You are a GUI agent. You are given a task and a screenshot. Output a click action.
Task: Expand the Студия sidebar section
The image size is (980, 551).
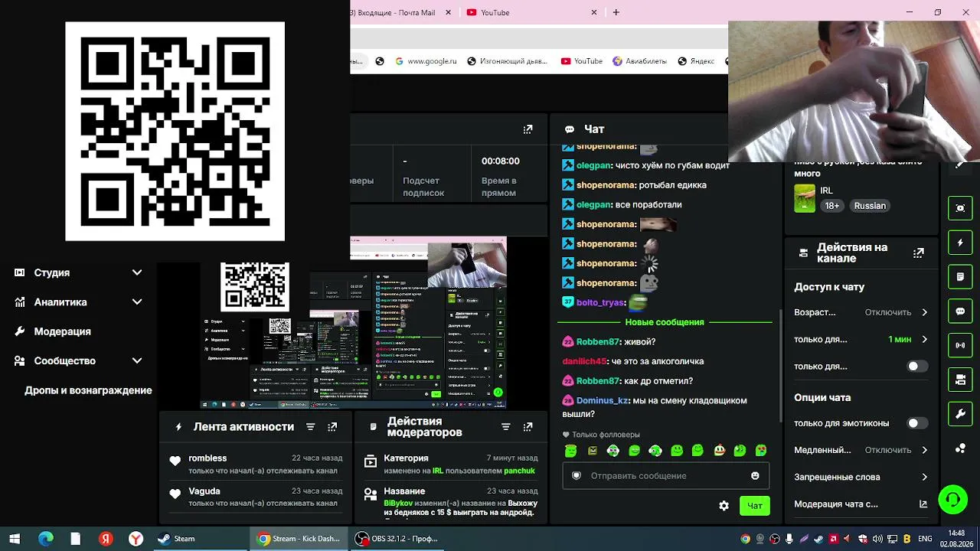(x=80, y=272)
